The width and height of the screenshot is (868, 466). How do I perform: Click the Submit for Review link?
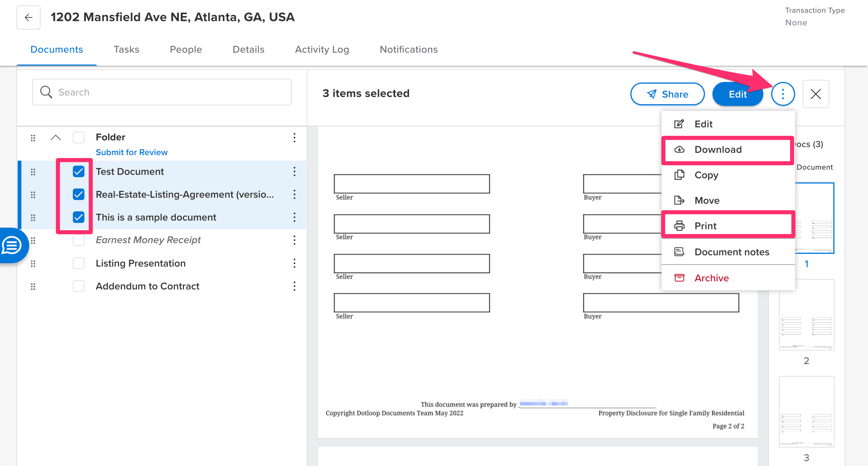point(131,152)
